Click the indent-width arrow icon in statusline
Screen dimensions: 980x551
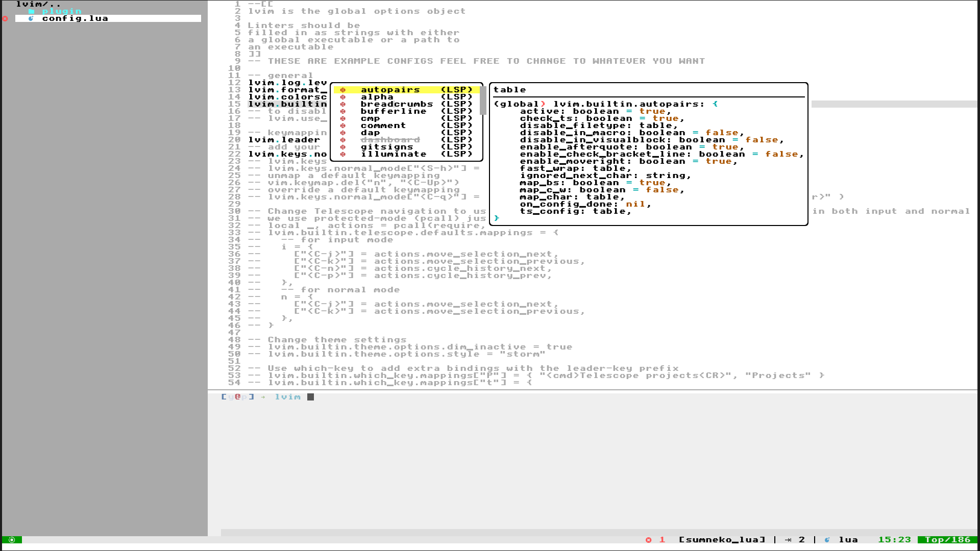(x=788, y=540)
